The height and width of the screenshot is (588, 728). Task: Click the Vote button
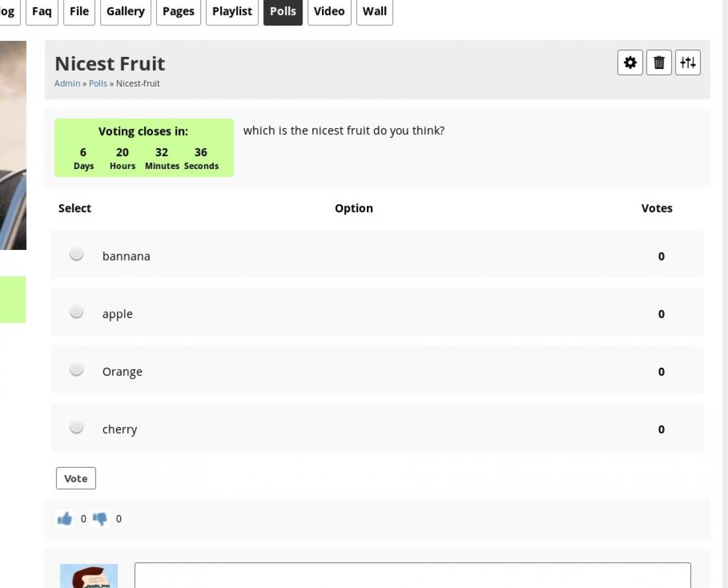click(x=76, y=478)
